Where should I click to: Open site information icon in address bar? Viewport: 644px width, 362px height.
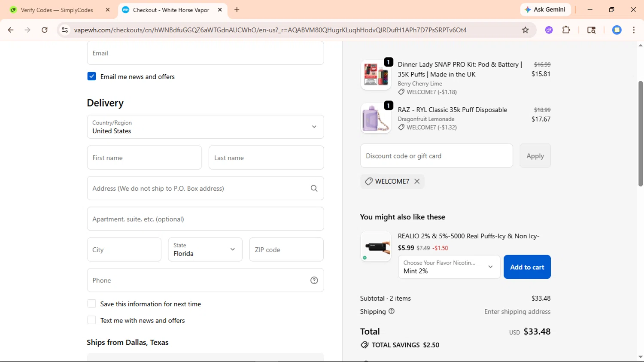tap(65, 30)
